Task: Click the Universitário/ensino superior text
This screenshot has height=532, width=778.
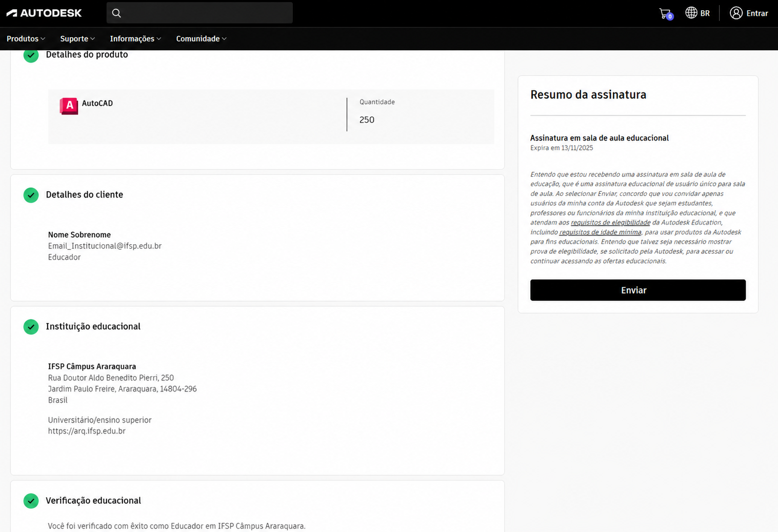Action: (99, 420)
